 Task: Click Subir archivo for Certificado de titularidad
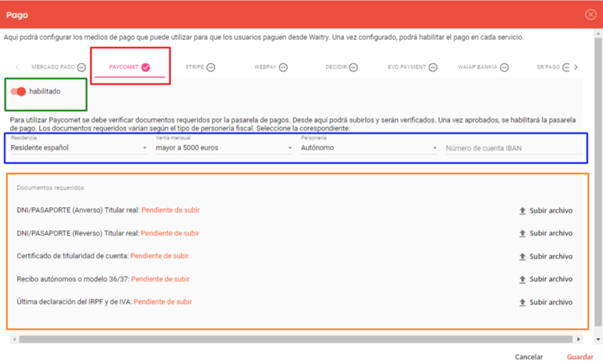(x=546, y=256)
